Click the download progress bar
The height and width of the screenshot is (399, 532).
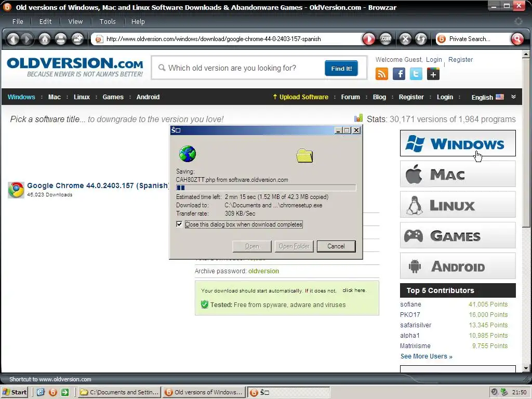[x=266, y=188]
